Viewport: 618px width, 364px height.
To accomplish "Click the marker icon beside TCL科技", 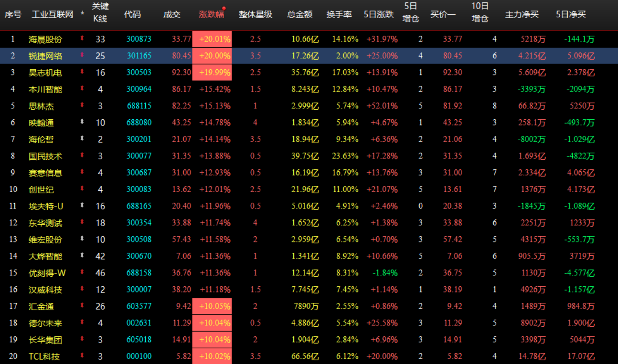I will point(82,356).
